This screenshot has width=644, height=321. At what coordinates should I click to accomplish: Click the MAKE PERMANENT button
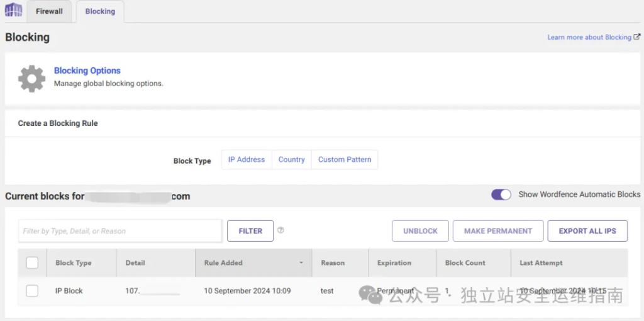(x=498, y=231)
